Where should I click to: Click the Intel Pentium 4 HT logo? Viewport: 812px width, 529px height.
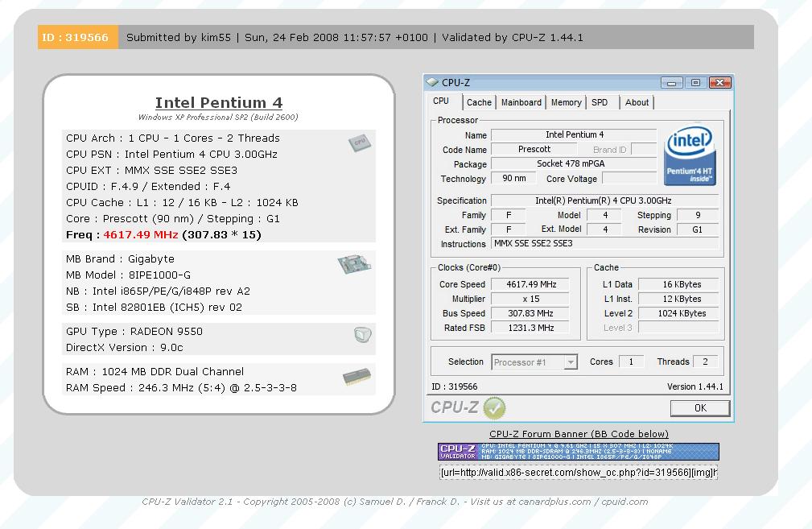click(690, 155)
